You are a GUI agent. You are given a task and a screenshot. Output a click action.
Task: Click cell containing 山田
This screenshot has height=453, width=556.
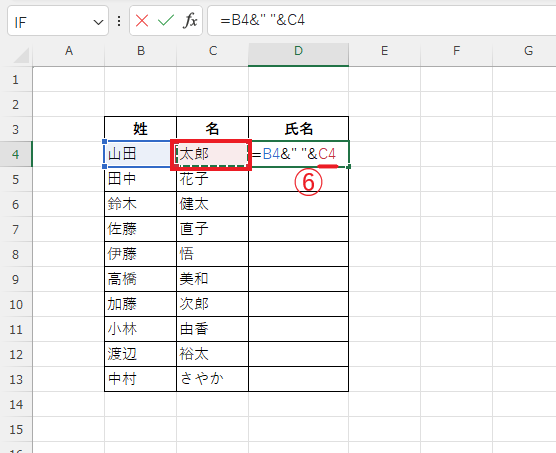[141, 154]
